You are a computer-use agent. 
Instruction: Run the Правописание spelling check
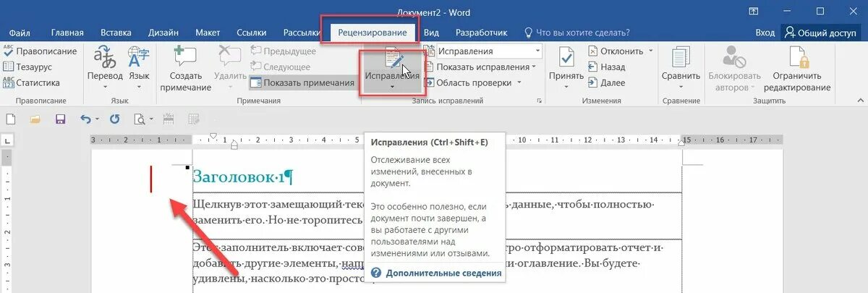coord(40,51)
